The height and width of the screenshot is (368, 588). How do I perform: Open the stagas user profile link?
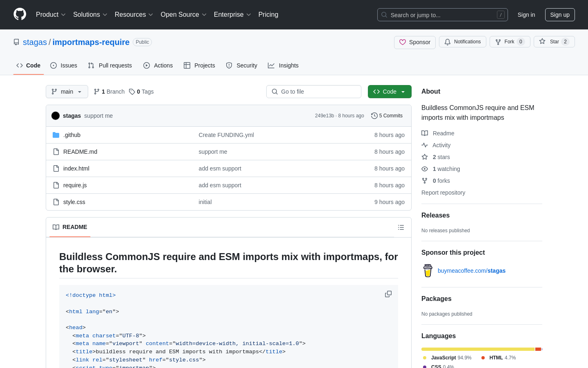coord(35,42)
